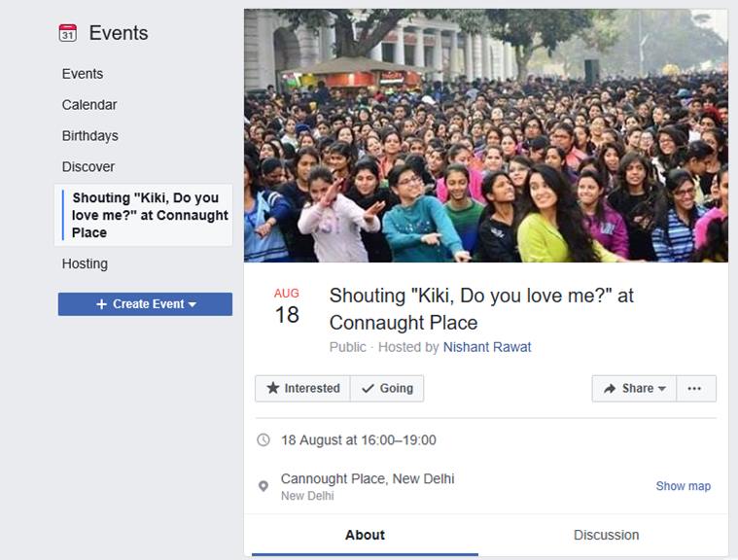Switch to the Discussion tab
Image resolution: width=738 pixels, height=560 pixels.
coord(606,535)
